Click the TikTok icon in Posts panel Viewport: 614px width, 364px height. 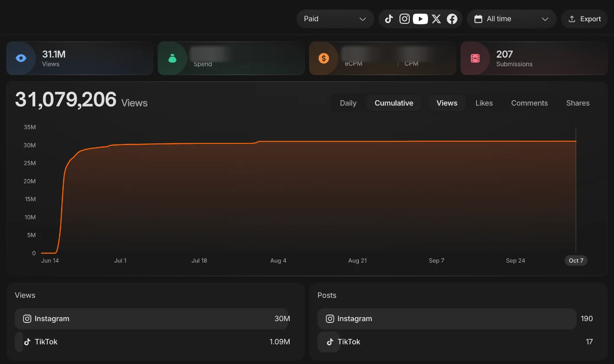tap(330, 341)
